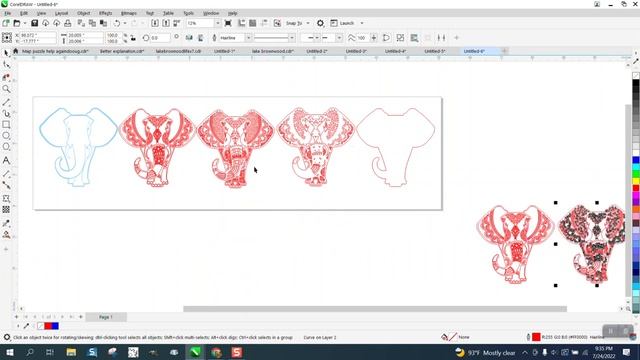Expand the undo history arrow
The height and width of the screenshot is (360, 640).
coord(124,23)
